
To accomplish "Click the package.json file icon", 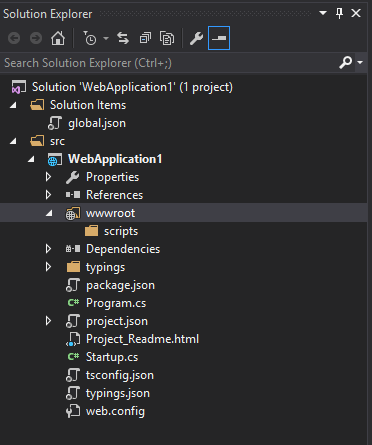I will (73, 285).
